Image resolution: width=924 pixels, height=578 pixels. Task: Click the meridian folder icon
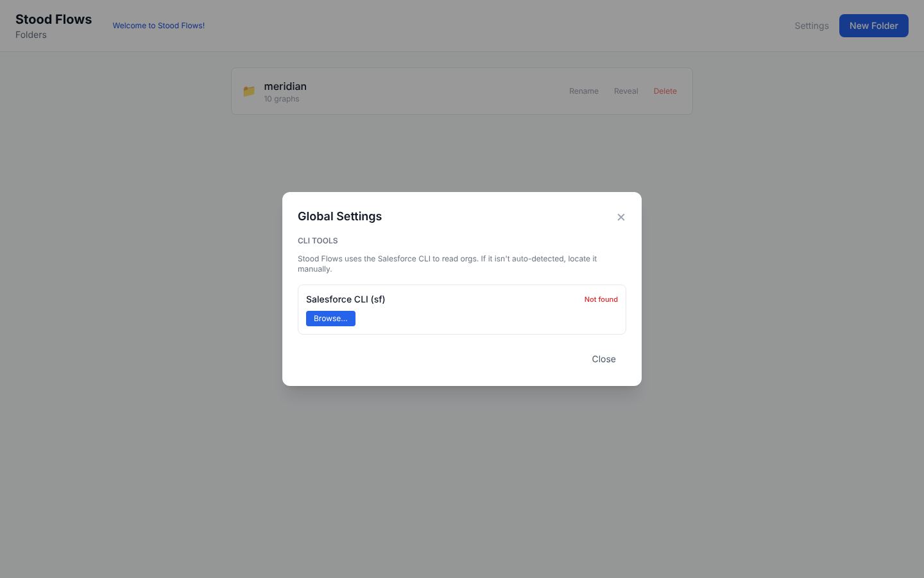(249, 91)
